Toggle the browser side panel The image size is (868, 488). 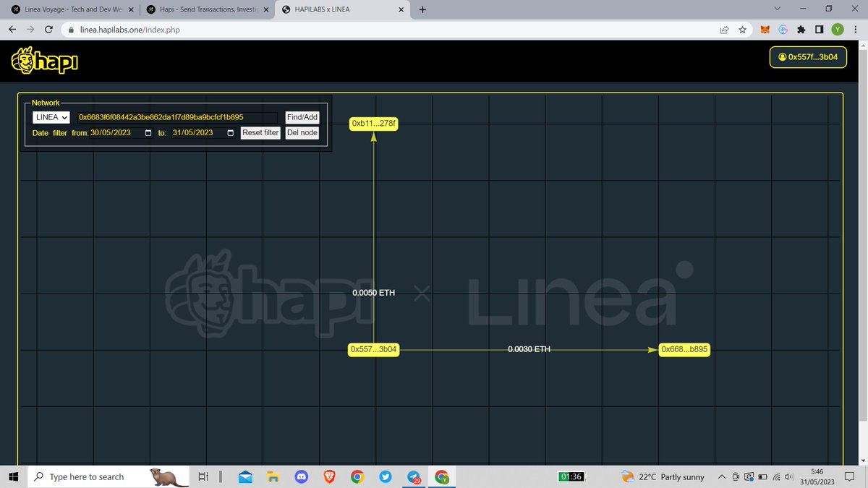point(819,30)
